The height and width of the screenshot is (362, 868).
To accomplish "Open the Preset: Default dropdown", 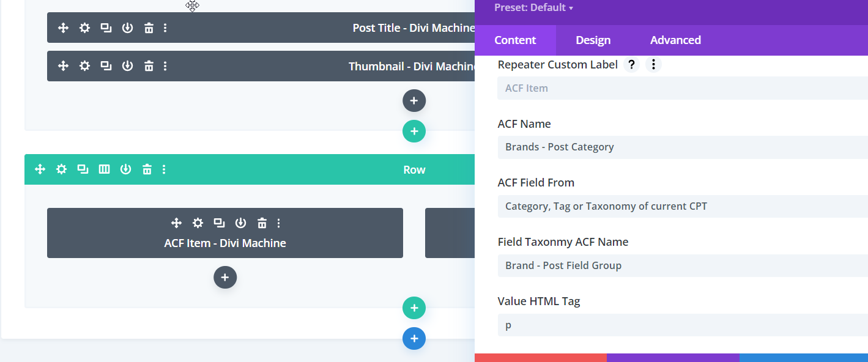I will point(533,8).
